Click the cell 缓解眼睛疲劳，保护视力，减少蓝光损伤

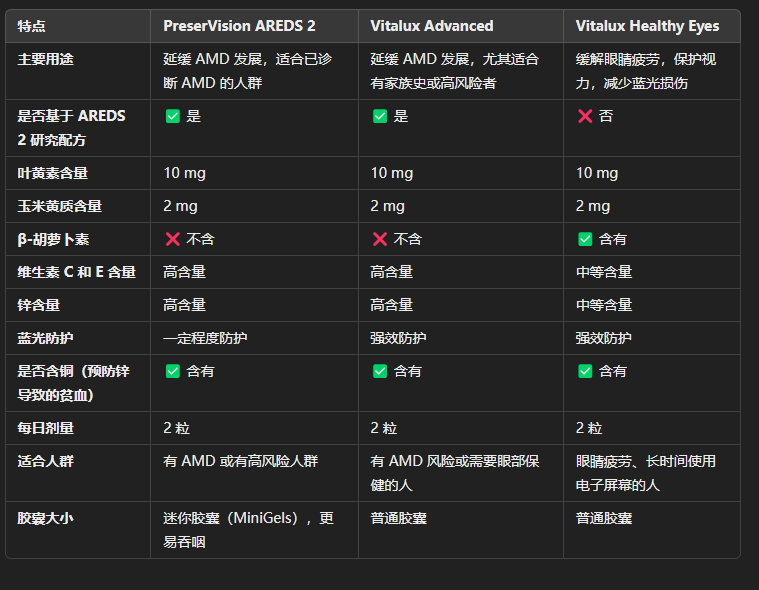tap(646, 71)
